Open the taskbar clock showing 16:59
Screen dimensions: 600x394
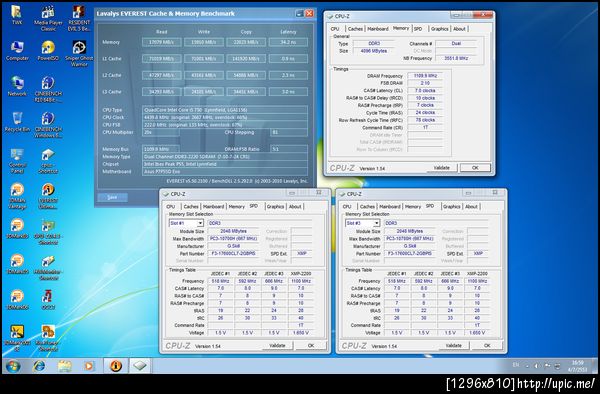click(578, 366)
